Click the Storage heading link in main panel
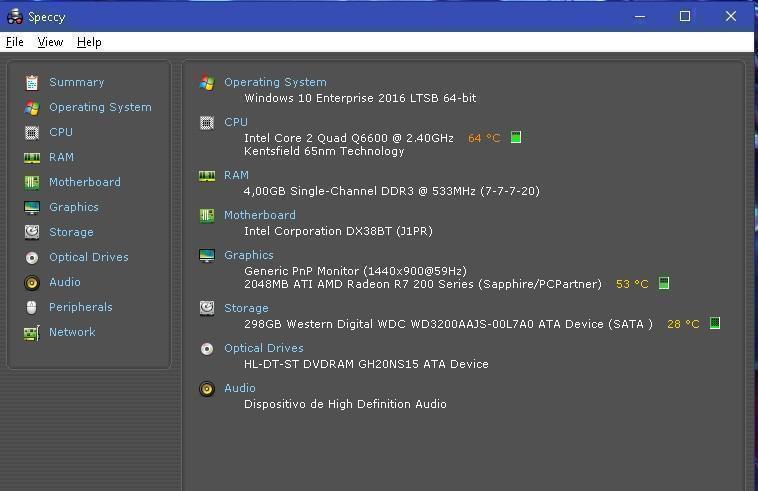The height and width of the screenshot is (491, 758). 246,308
